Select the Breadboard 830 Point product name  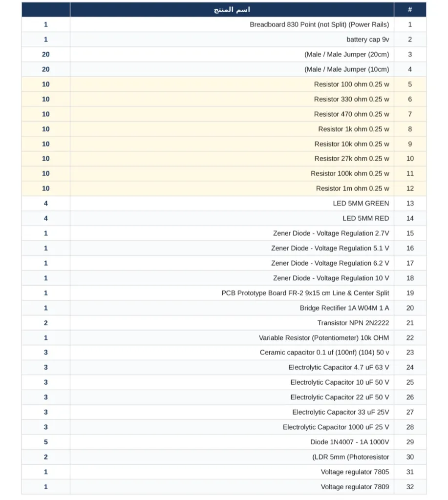(x=319, y=24)
